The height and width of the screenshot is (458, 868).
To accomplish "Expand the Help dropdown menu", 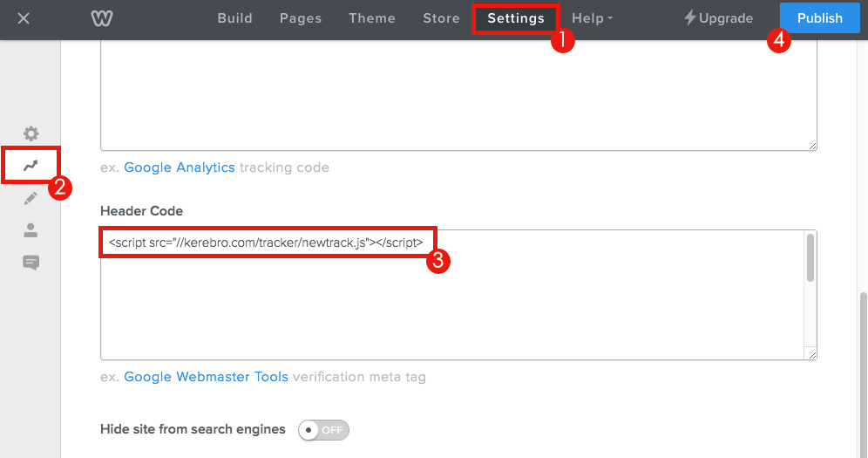I will coord(593,18).
